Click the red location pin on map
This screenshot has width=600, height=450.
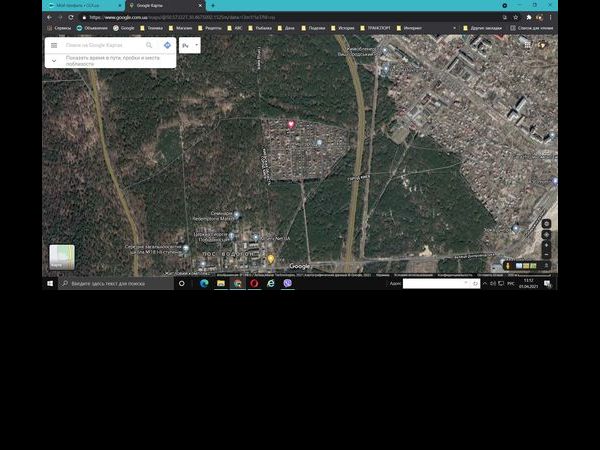point(291,125)
